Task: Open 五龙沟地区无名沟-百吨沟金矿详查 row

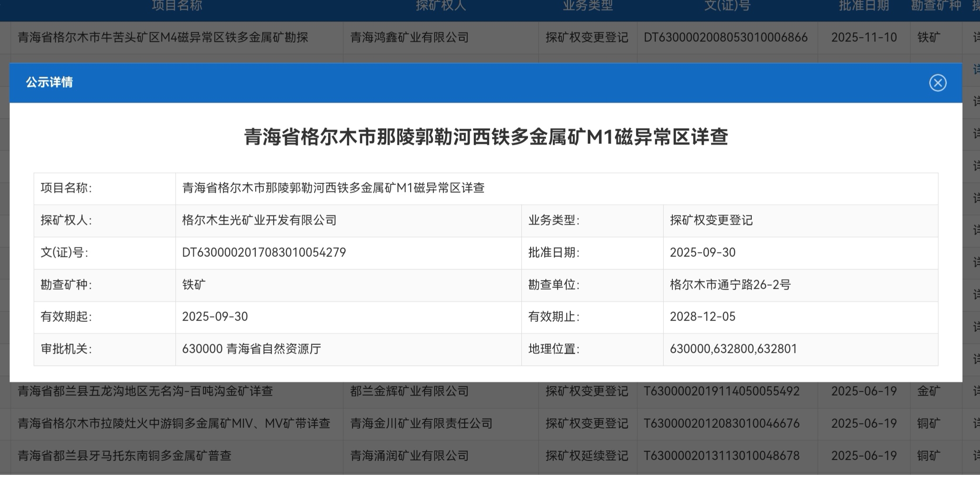Action: [x=145, y=391]
